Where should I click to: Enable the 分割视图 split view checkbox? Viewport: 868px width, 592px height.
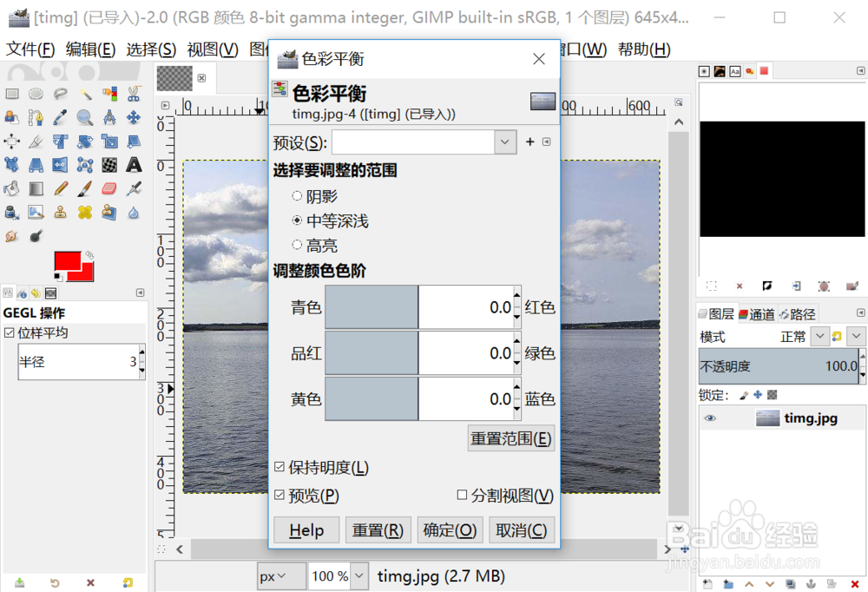pyautogui.click(x=463, y=495)
